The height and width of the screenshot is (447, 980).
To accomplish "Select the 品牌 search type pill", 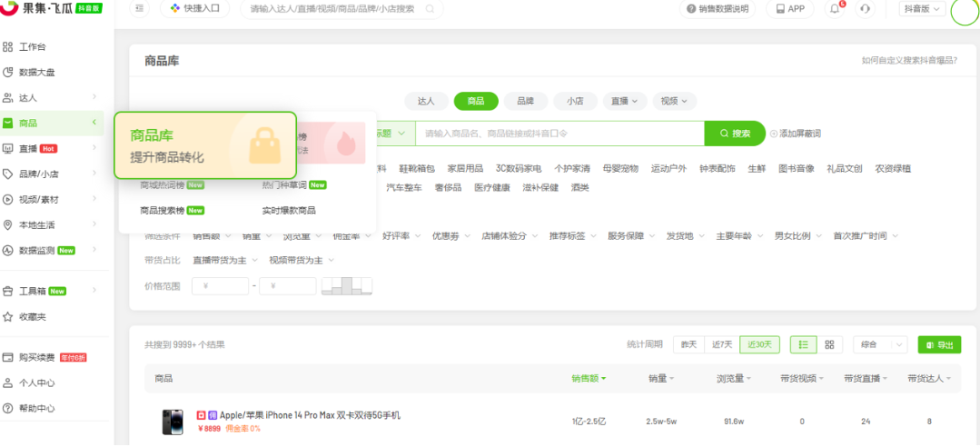I will tap(526, 101).
